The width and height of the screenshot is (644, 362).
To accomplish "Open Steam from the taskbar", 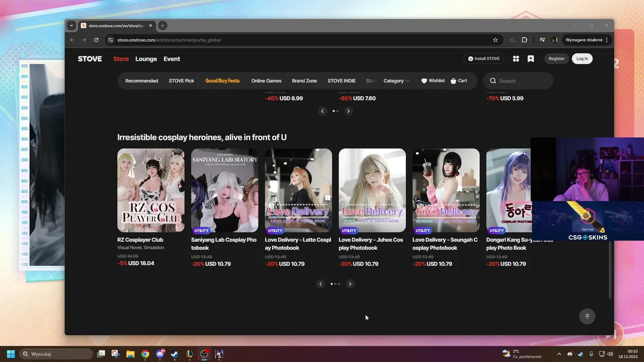I will (x=175, y=354).
